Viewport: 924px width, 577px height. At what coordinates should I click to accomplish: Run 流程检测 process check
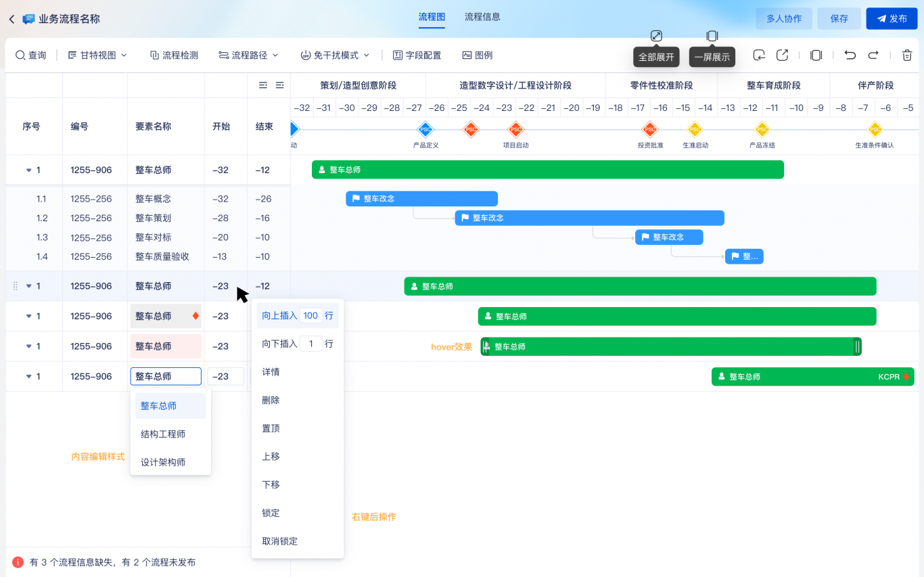[174, 55]
